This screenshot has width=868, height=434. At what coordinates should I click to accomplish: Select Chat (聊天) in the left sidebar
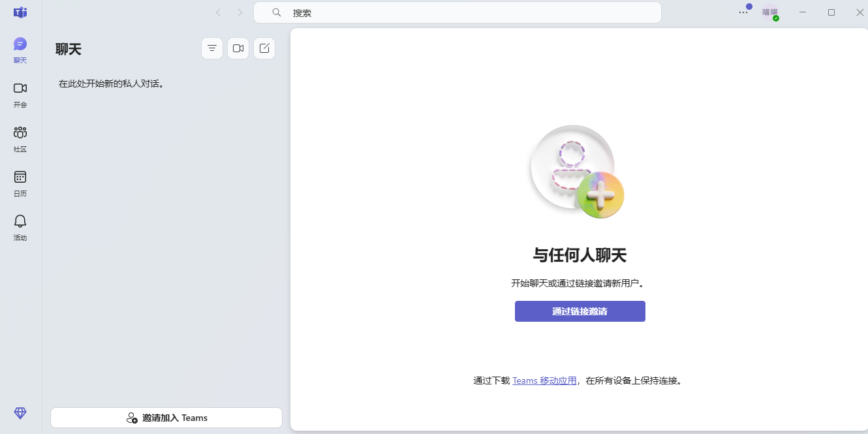[x=20, y=49]
